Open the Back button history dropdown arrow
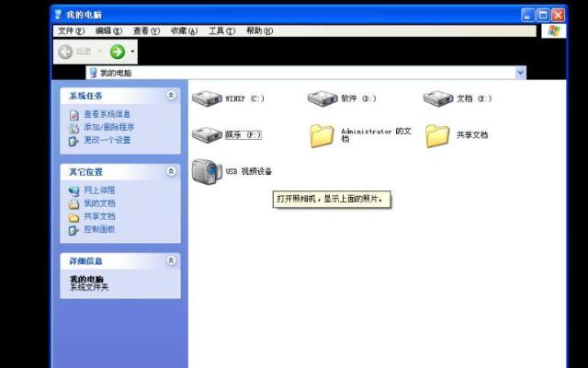The height and width of the screenshot is (368, 588). point(100,52)
